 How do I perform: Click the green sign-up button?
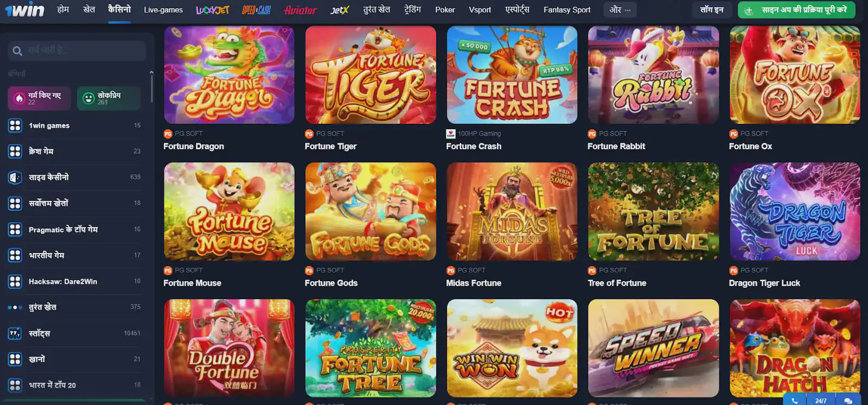click(x=796, y=10)
